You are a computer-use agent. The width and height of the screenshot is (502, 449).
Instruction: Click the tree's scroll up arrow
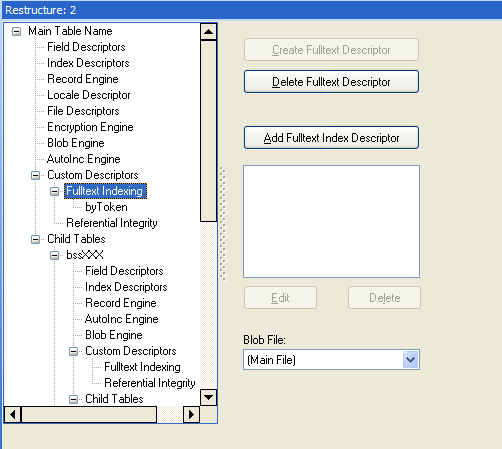tap(209, 32)
